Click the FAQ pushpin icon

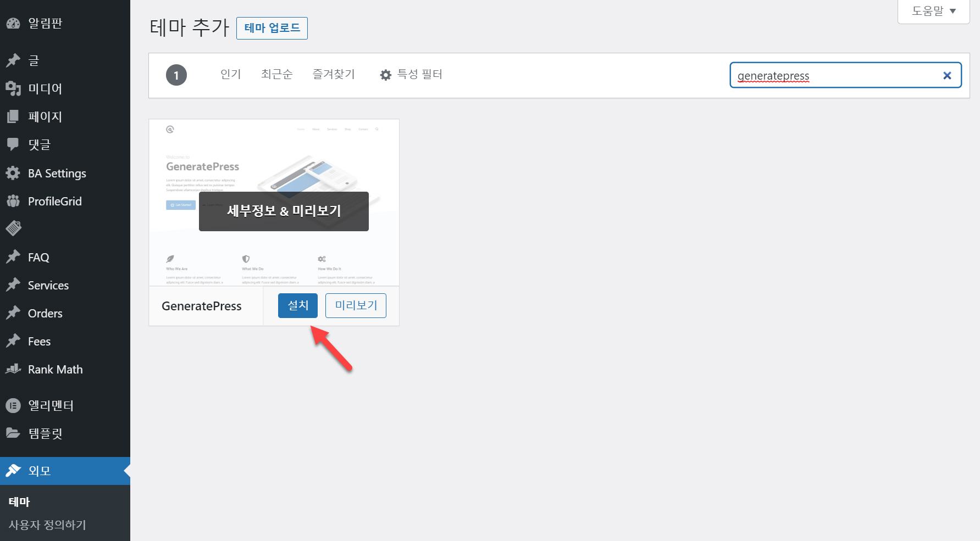13,257
